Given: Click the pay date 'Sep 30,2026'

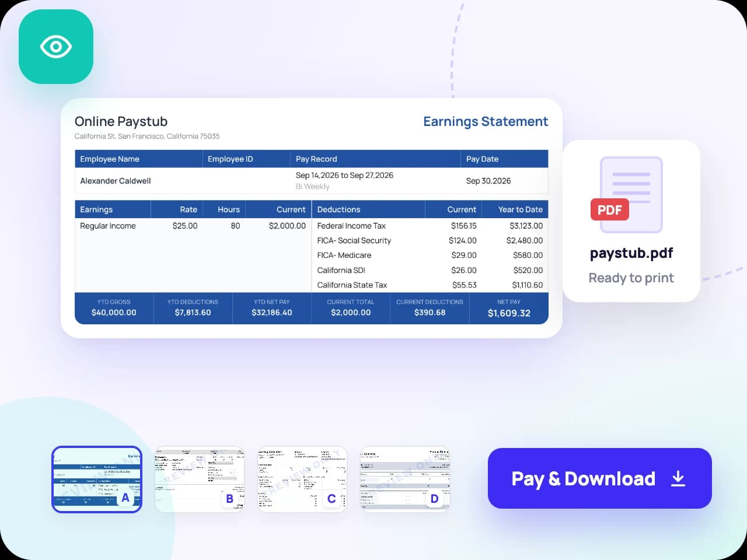Looking at the screenshot, I should 488,181.
